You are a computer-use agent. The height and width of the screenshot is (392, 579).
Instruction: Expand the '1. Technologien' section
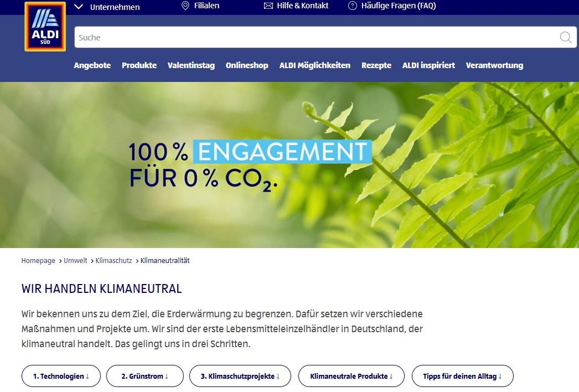(x=61, y=375)
